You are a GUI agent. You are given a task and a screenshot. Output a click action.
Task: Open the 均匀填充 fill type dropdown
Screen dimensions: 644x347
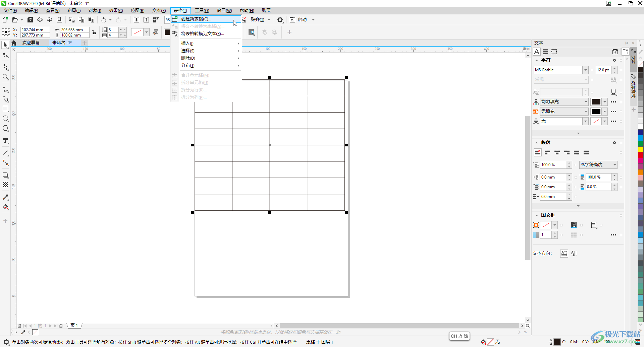click(586, 102)
